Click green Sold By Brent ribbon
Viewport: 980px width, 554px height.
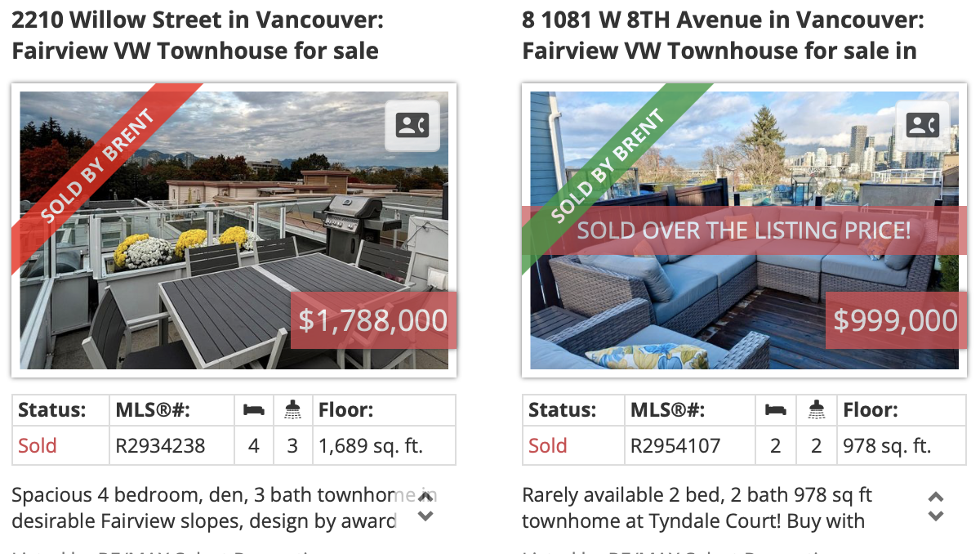(x=608, y=169)
